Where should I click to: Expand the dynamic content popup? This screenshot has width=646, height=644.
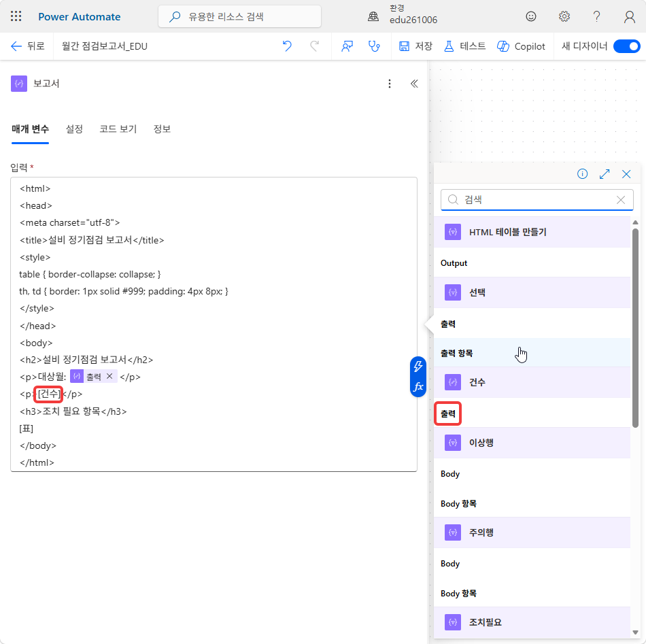click(605, 174)
